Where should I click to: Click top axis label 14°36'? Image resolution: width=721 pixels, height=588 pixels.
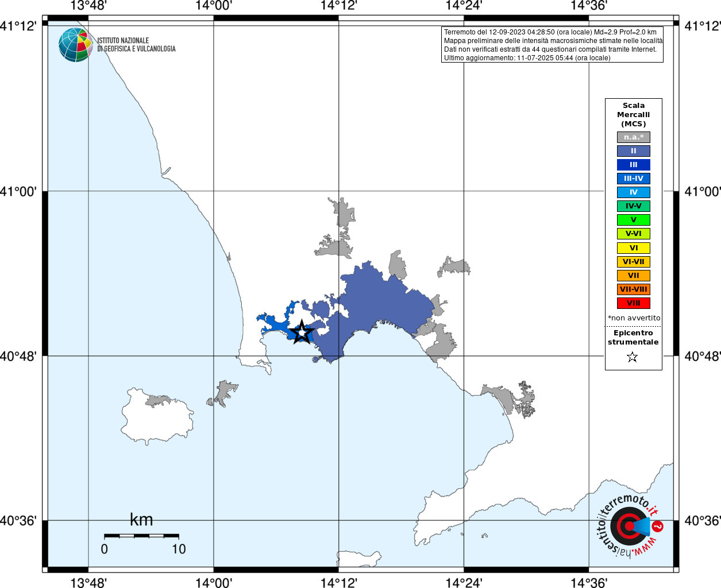pyautogui.click(x=589, y=6)
